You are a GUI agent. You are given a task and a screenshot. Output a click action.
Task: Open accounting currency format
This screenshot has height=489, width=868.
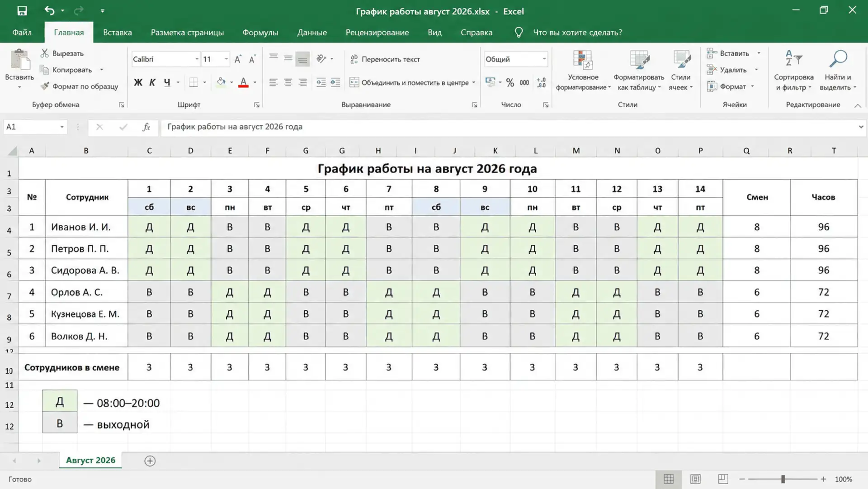(x=490, y=82)
